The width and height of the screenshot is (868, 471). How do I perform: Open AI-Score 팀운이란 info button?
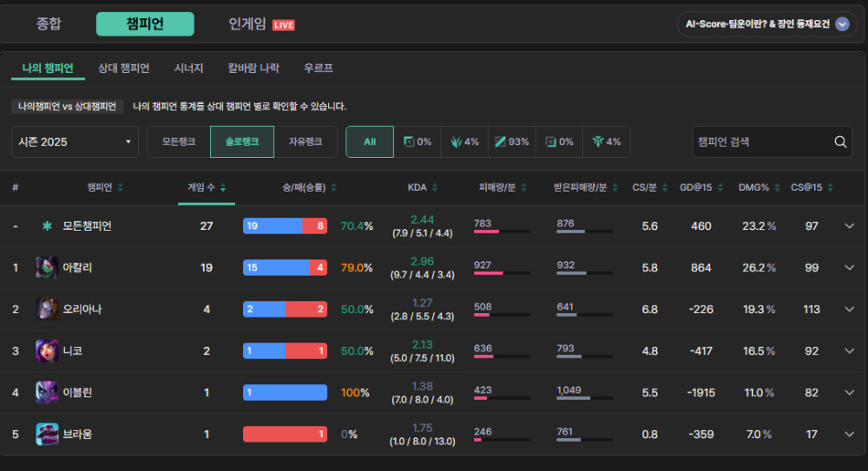[x=766, y=24]
